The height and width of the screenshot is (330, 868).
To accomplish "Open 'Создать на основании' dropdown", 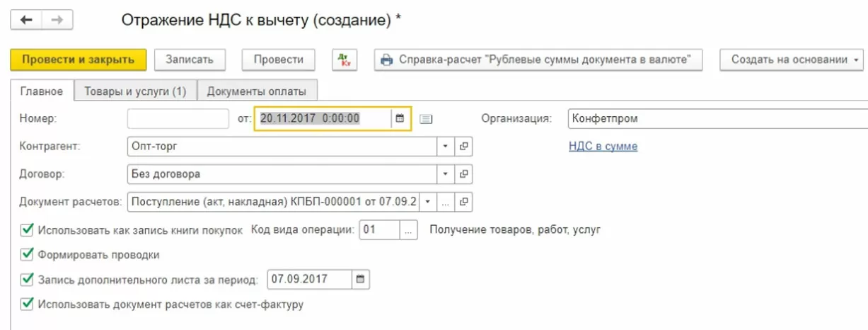I will (x=792, y=60).
